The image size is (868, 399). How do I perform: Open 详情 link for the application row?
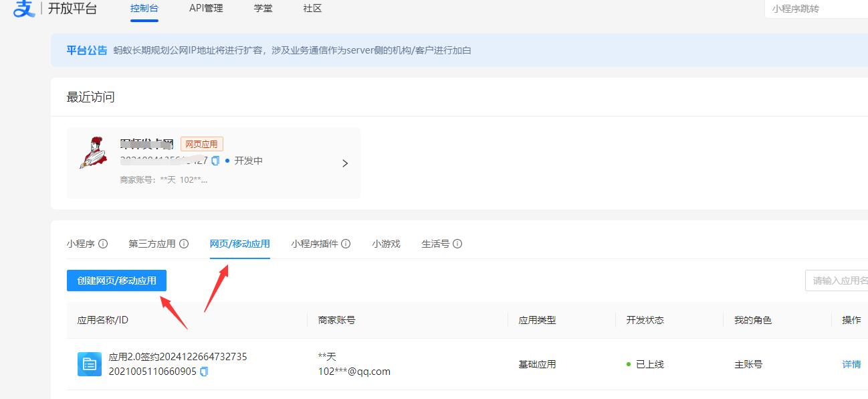point(851,364)
